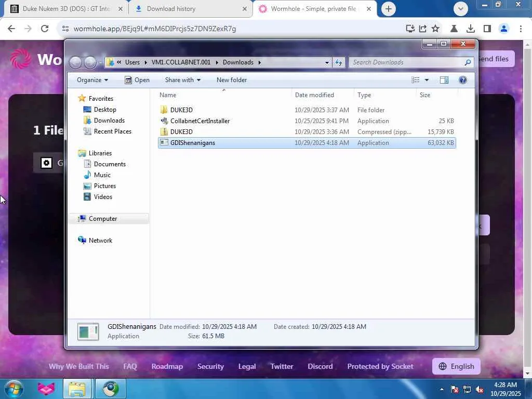This screenshot has height=399, width=532.
Task: Select Favorites in navigation pane
Action: pyautogui.click(x=101, y=98)
